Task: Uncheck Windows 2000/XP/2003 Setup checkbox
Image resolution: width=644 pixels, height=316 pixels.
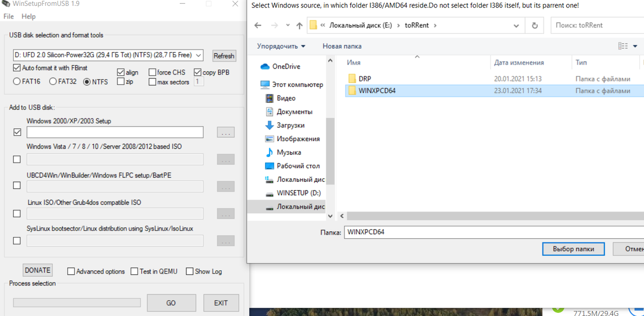Action: point(17,132)
